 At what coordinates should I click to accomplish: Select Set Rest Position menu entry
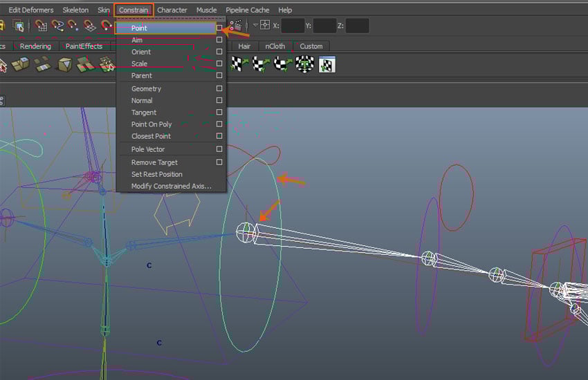tap(157, 174)
